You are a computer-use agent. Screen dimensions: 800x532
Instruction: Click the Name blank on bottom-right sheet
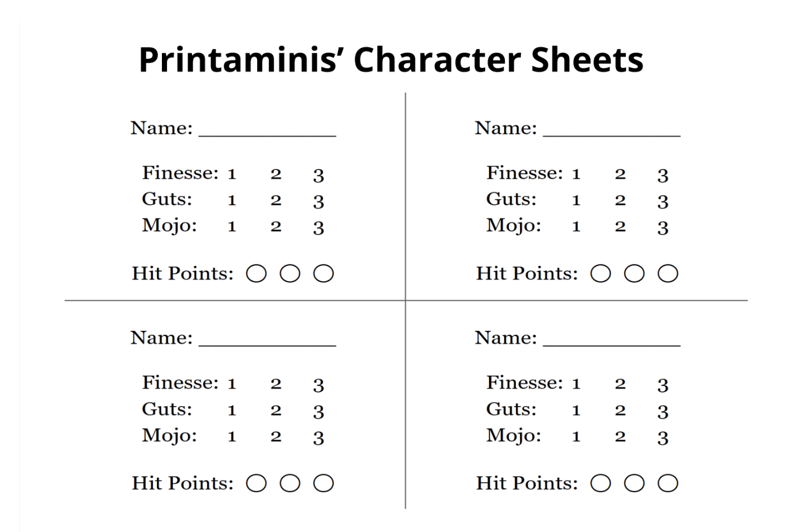click(x=611, y=340)
